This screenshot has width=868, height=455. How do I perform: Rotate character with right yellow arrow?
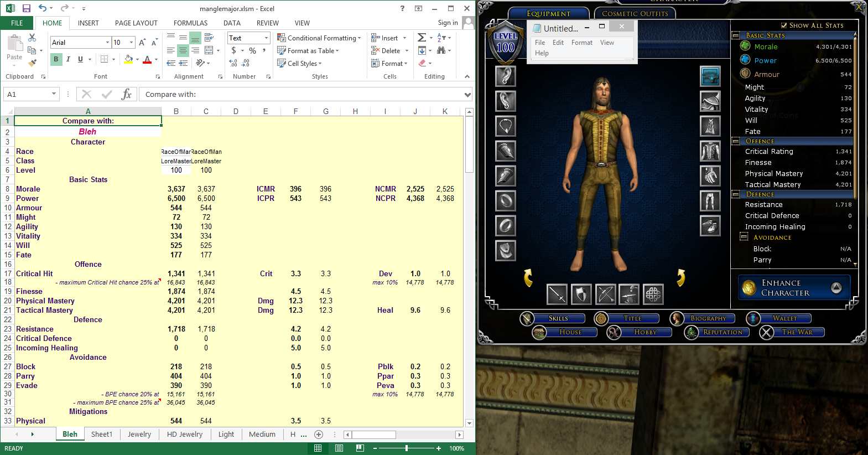click(680, 278)
